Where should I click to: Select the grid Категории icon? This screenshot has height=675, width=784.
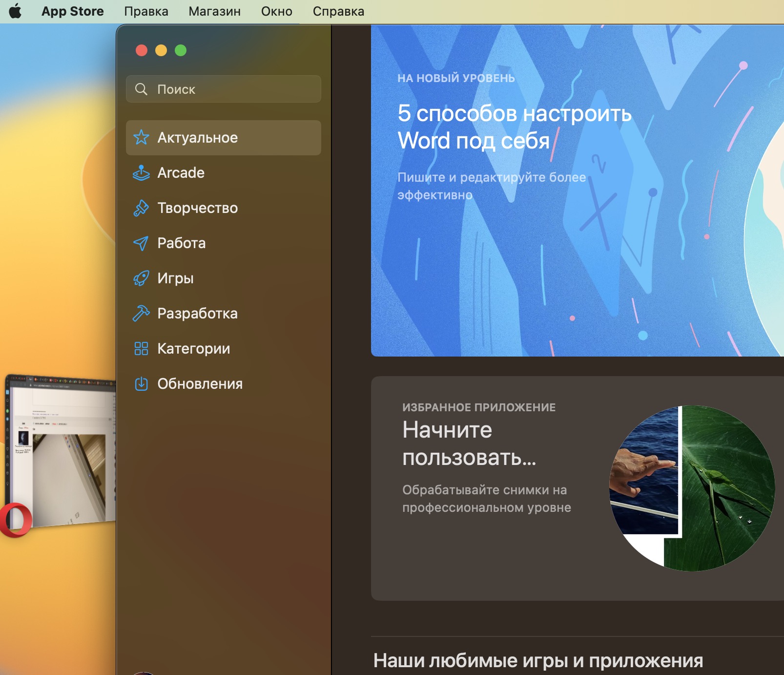coord(141,348)
